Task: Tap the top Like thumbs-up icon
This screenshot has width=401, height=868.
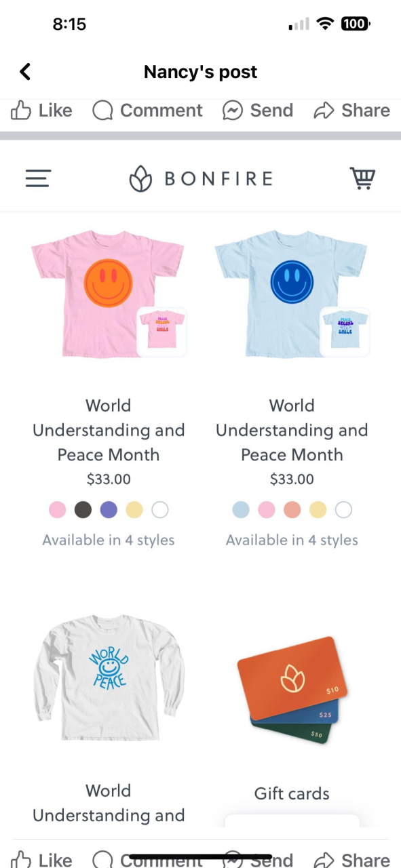Action: 21,111
